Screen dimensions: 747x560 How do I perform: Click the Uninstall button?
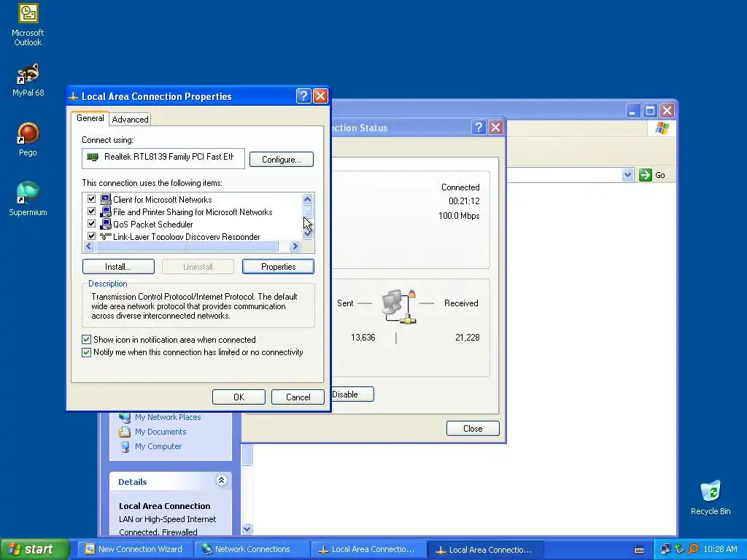(x=198, y=267)
